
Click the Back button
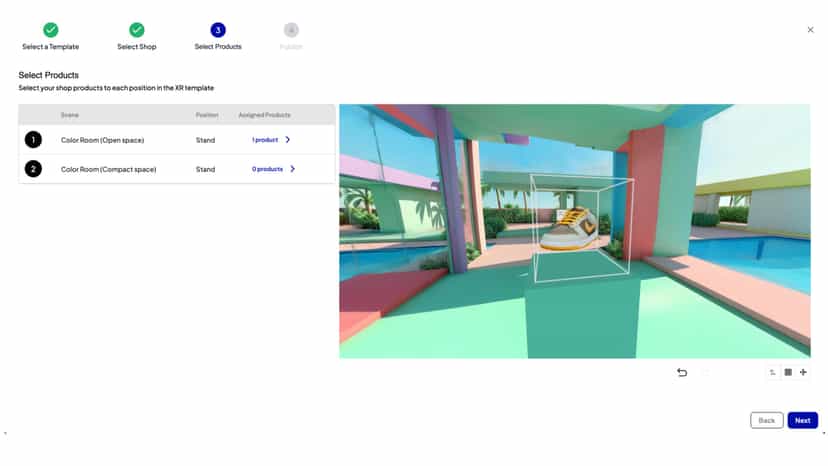click(x=767, y=421)
